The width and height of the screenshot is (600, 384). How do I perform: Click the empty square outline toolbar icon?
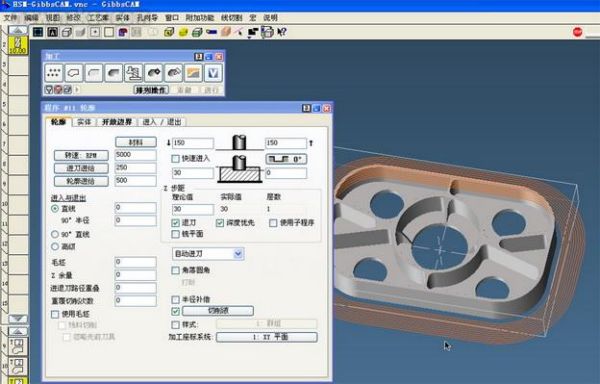(x=109, y=32)
